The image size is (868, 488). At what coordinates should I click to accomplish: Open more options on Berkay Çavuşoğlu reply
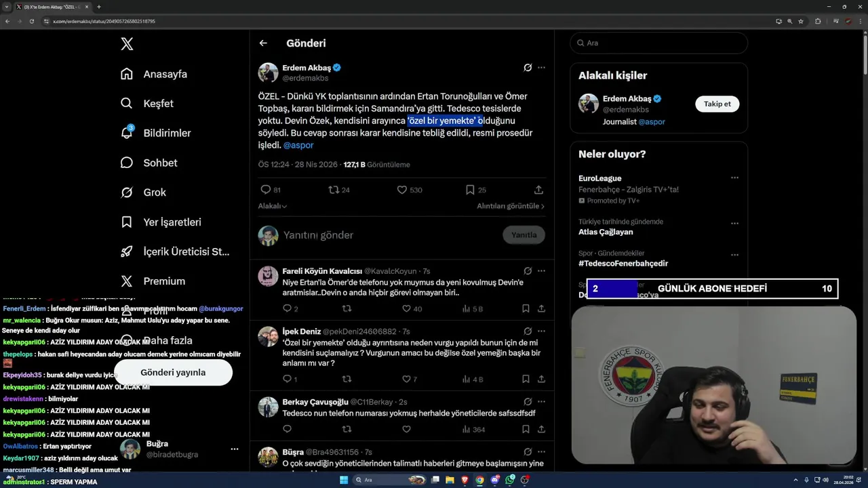click(541, 402)
